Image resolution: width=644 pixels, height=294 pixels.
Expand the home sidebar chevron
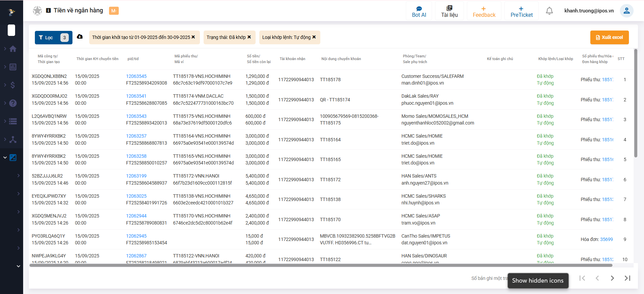pos(5,49)
